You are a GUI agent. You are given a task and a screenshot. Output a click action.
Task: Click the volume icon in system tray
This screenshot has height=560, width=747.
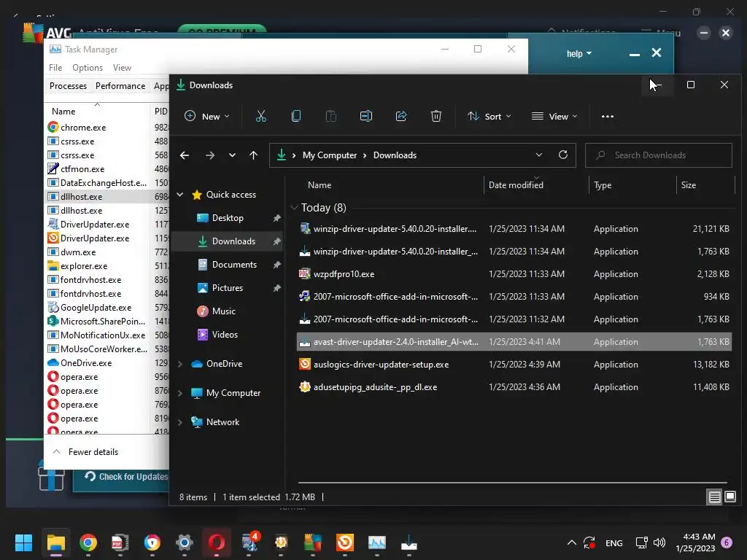pos(659,542)
